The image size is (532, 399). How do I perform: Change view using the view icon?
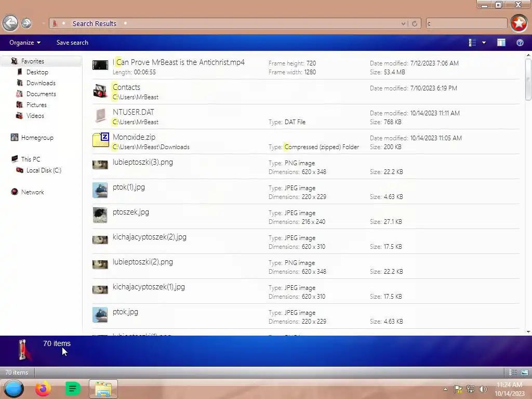click(x=472, y=43)
